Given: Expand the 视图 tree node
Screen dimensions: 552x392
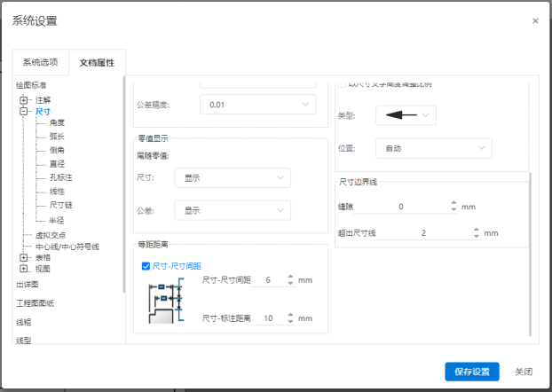Looking at the screenshot, I should pos(24,269).
